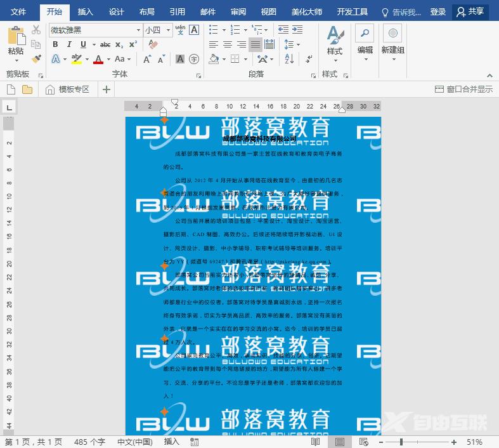Toggle Bold formatting
Image resolution: width=499 pixels, height=448 pixels.
(x=55, y=44)
